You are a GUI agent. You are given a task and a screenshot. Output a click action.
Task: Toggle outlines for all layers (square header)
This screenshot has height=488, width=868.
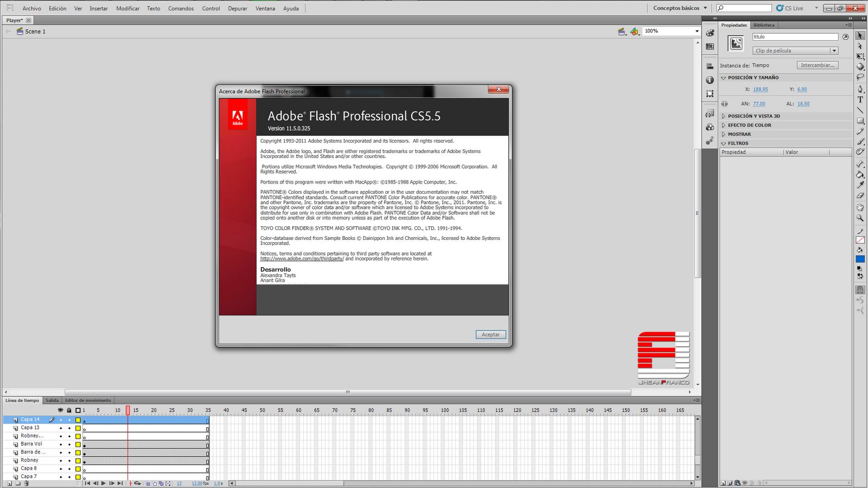78,410
